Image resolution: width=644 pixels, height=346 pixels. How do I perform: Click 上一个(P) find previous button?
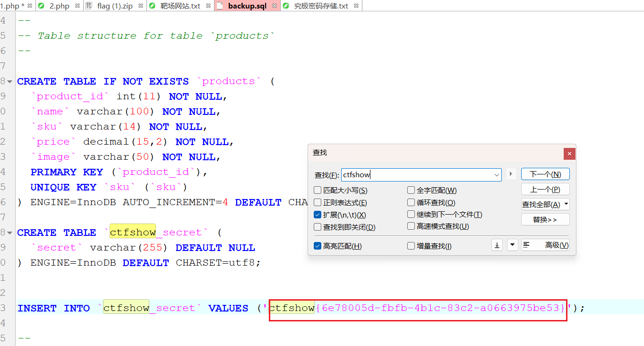click(x=545, y=190)
